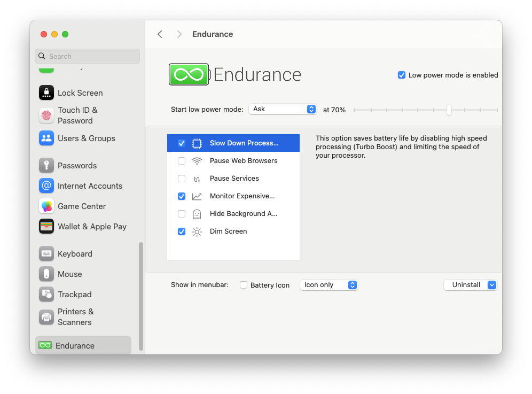Click the Endurance infinity logo
Image resolution: width=532 pixels, height=394 pixels.
click(188, 74)
